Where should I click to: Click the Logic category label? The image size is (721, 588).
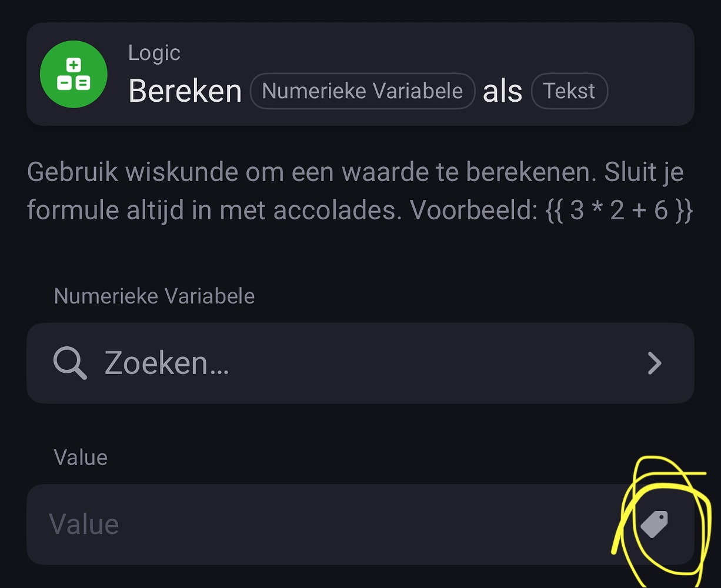[154, 53]
